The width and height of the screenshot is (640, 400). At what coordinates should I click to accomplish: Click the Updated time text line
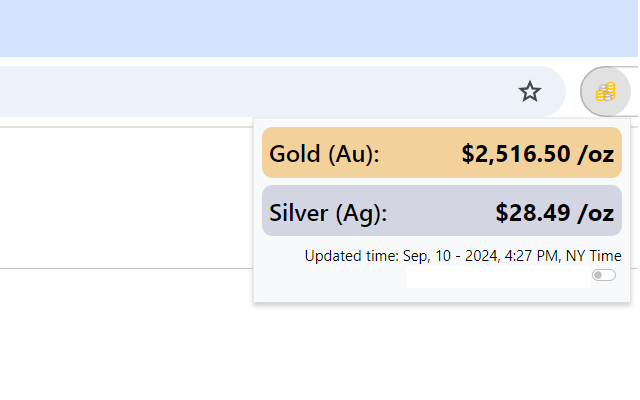(462, 256)
